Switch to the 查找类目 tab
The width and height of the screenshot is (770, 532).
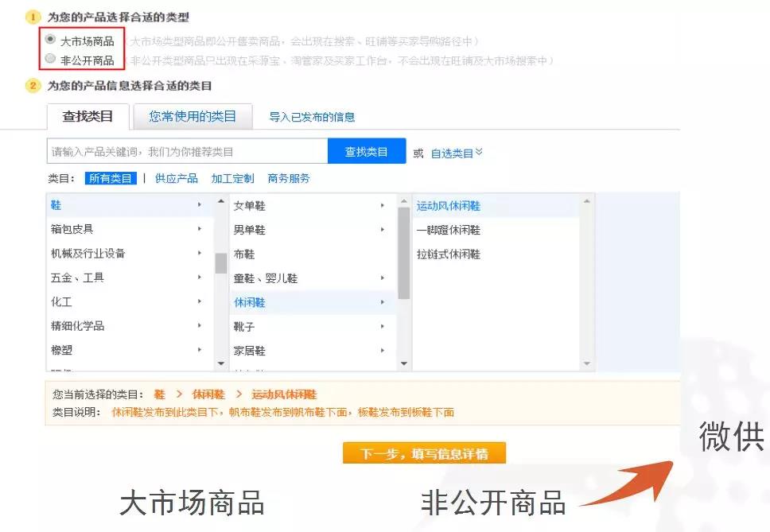tap(87, 116)
